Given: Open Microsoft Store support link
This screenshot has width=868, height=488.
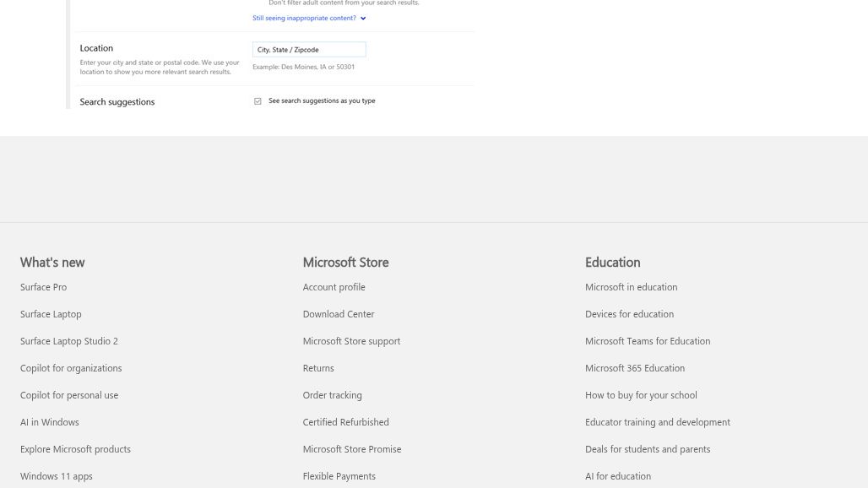Looking at the screenshot, I should click(x=351, y=341).
